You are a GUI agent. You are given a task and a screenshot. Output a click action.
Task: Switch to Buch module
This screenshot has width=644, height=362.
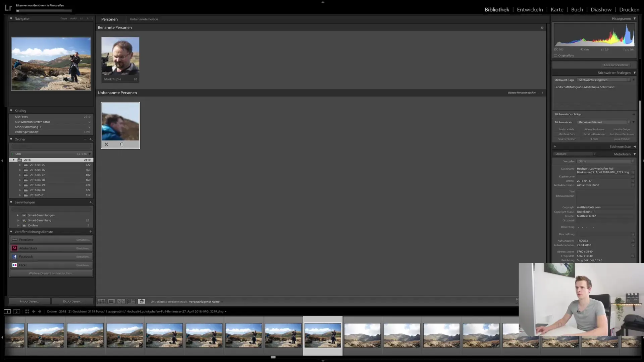[x=577, y=9]
